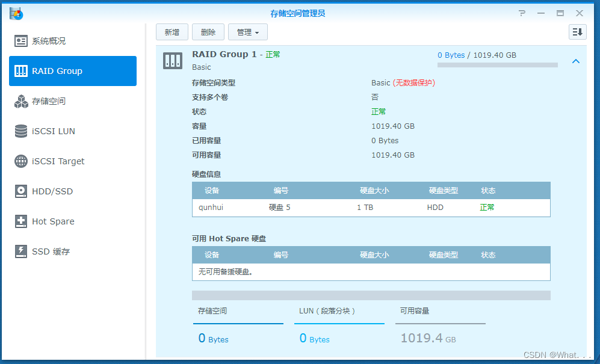
Task: Select the qunhui disk row
Action: 371,208
